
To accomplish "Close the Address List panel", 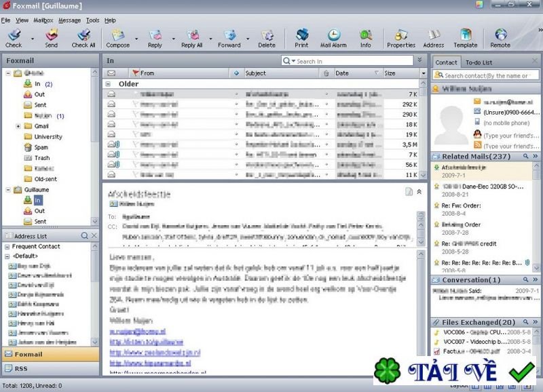I will coord(94,235).
